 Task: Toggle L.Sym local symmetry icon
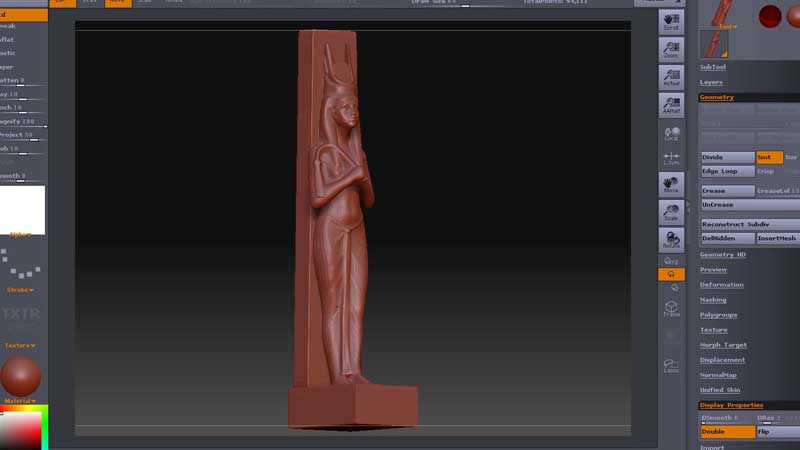pos(671,158)
